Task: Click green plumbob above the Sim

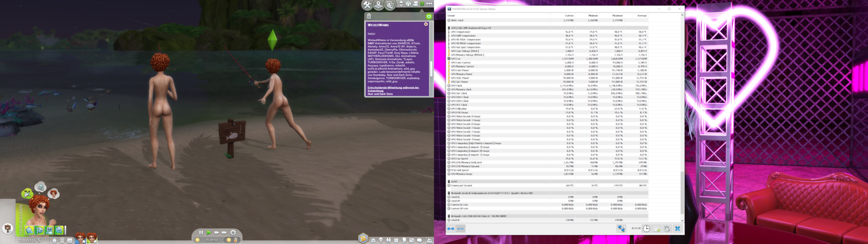Action: point(272,40)
